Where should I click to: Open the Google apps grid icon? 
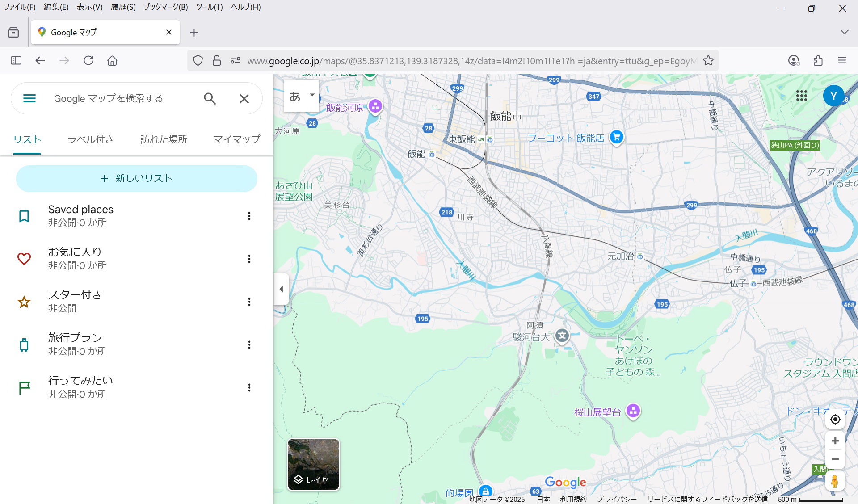[802, 96]
